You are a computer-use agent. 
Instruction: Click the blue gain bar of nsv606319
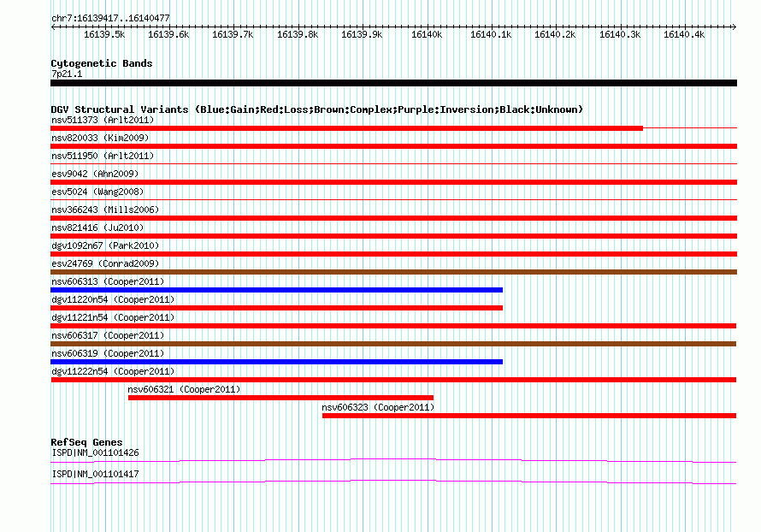coord(277,362)
